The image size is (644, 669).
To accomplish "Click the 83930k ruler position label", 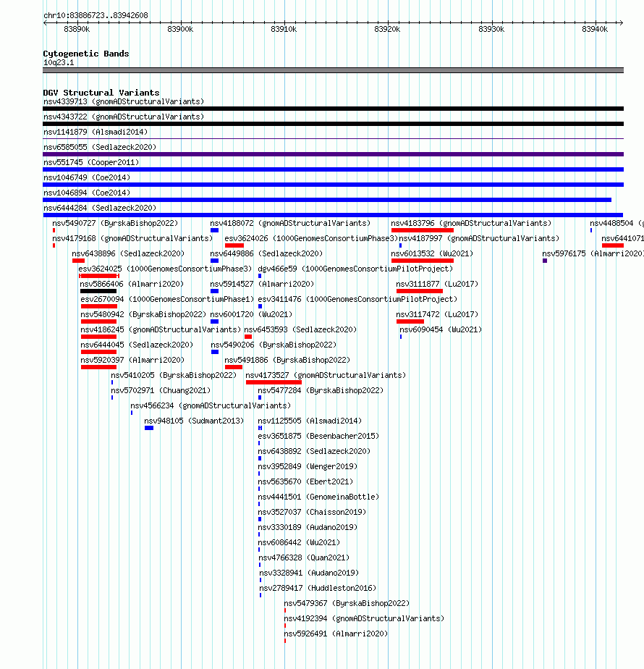I will (x=491, y=29).
